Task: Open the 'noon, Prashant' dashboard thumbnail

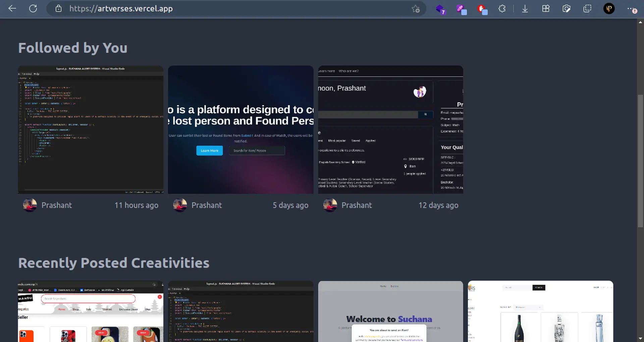Action: pyautogui.click(x=390, y=130)
